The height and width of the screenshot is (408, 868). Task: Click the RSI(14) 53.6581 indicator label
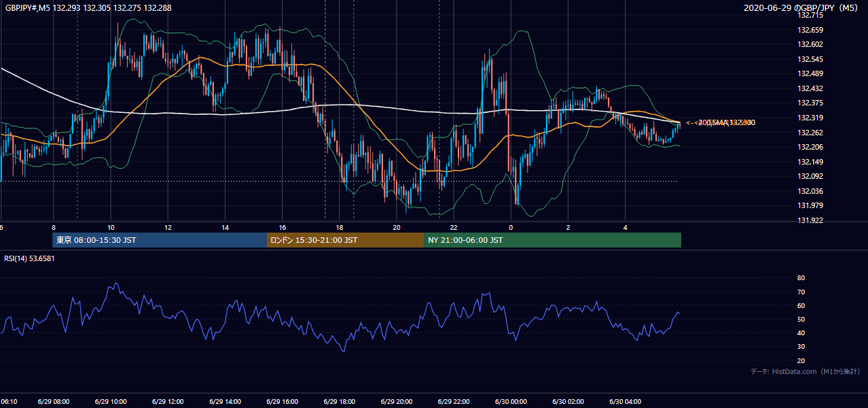29,258
